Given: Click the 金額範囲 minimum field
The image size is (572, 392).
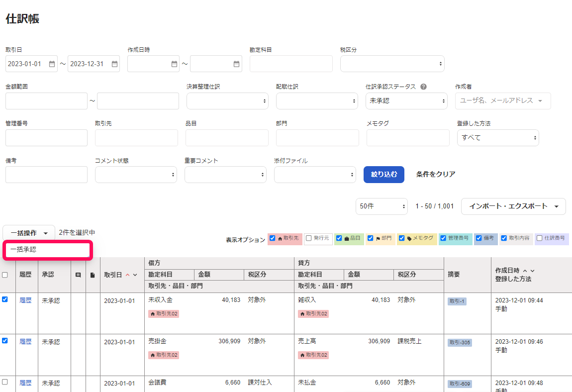Looking at the screenshot, I should click(x=46, y=101).
